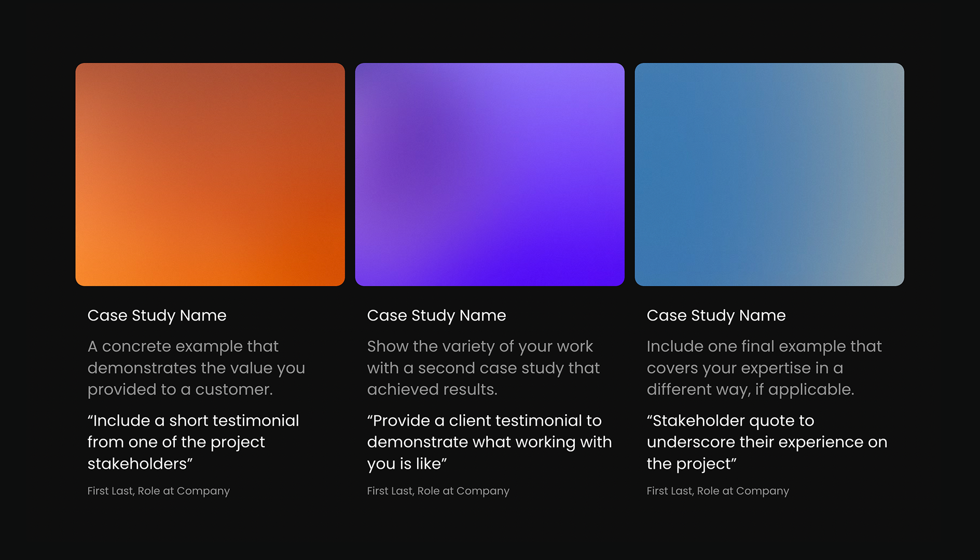Click the orange gradient case study image
The image size is (980, 560).
[210, 175]
